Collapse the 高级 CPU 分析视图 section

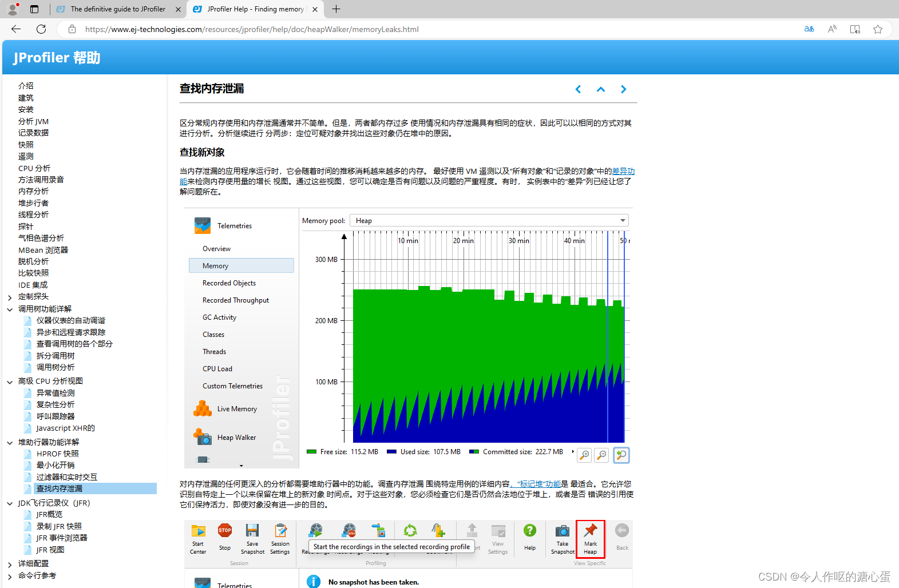[10, 382]
